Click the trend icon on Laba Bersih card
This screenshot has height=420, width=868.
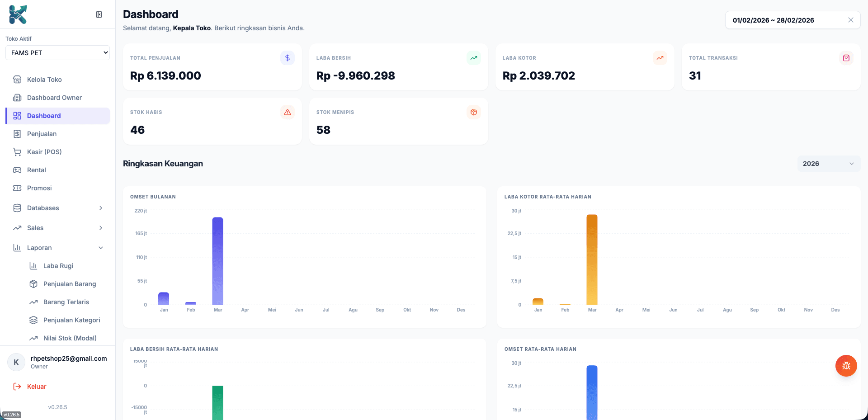coord(473,58)
